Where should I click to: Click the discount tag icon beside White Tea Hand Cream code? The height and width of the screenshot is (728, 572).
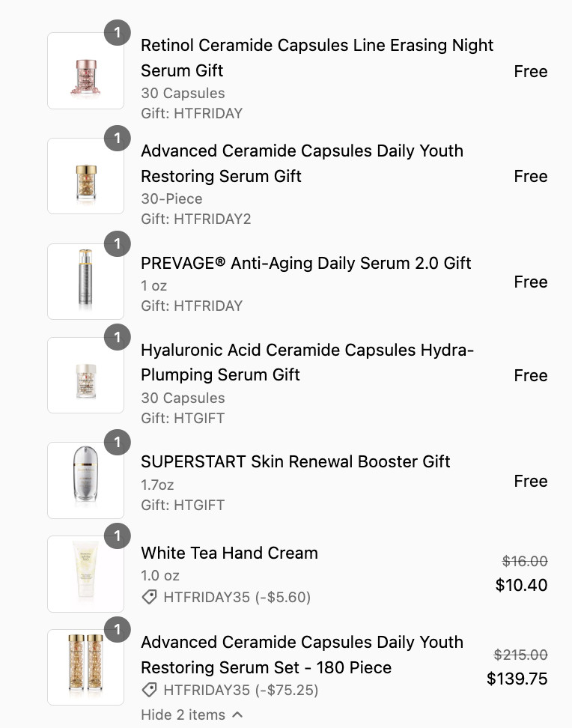[x=150, y=597]
